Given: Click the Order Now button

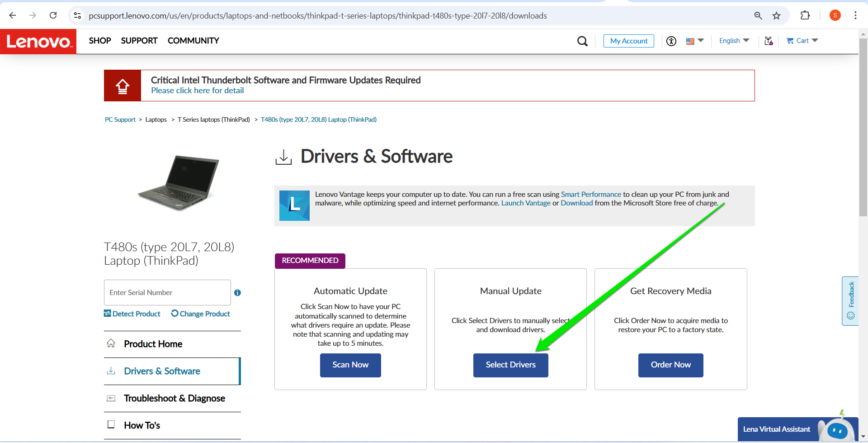Looking at the screenshot, I should [670, 365].
